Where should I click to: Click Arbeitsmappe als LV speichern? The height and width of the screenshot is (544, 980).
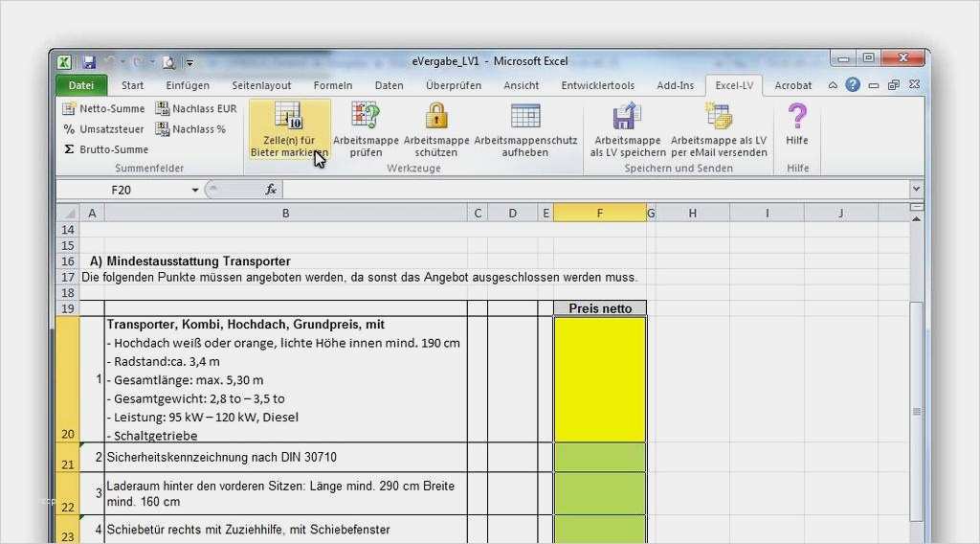pos(627,117)
